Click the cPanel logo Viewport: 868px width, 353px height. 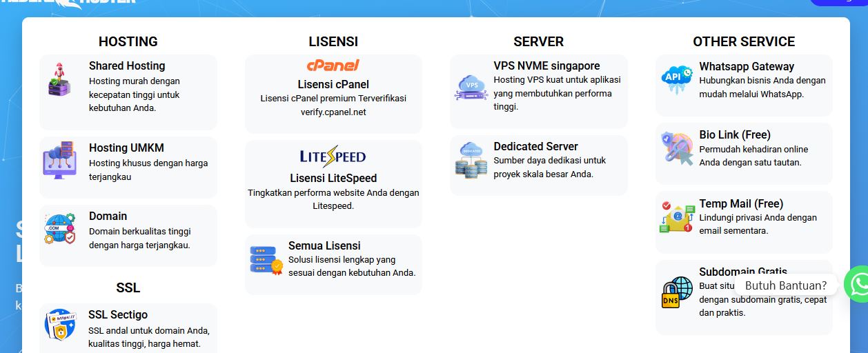[x=333, y=65]
